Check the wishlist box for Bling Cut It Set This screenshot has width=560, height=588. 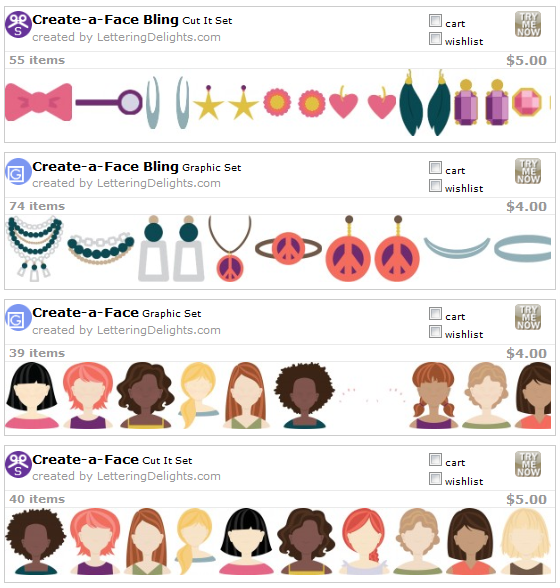coord(435,38)
